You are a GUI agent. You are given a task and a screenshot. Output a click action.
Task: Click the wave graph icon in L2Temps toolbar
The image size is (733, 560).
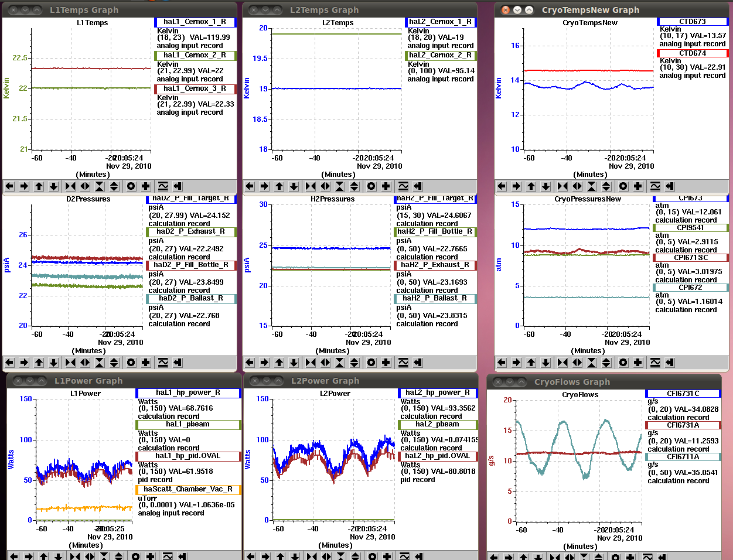click(403, 186)
